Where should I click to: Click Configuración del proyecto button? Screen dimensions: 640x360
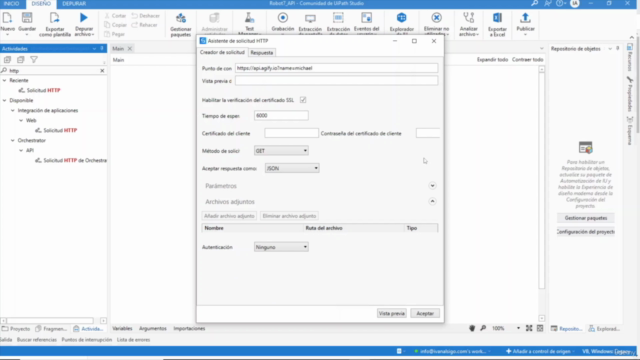tap(586, 231)
